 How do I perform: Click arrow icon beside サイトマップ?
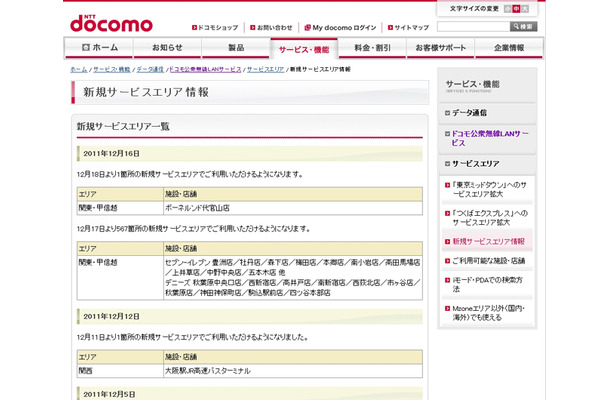[x=391, y=28]
